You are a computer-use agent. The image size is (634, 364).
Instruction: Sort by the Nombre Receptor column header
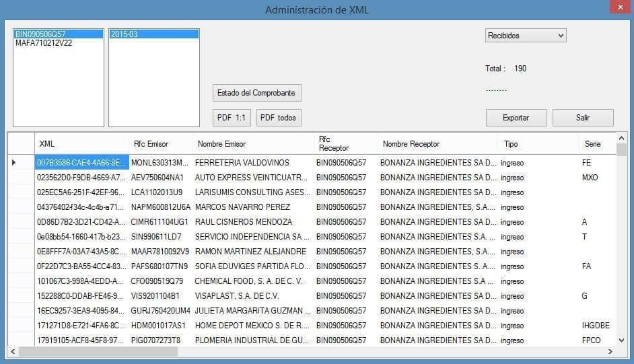click(438, 144)
